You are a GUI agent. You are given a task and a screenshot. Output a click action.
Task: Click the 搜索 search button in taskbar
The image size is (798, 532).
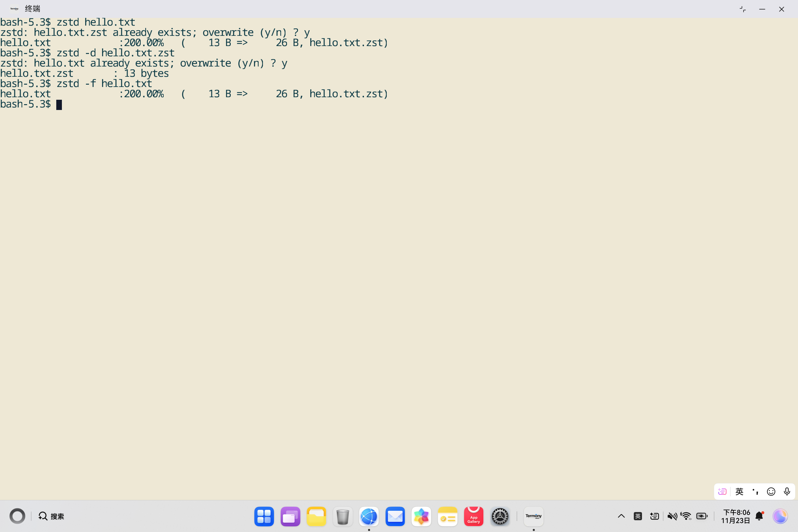pyautogui.click(x=51, y=516)
